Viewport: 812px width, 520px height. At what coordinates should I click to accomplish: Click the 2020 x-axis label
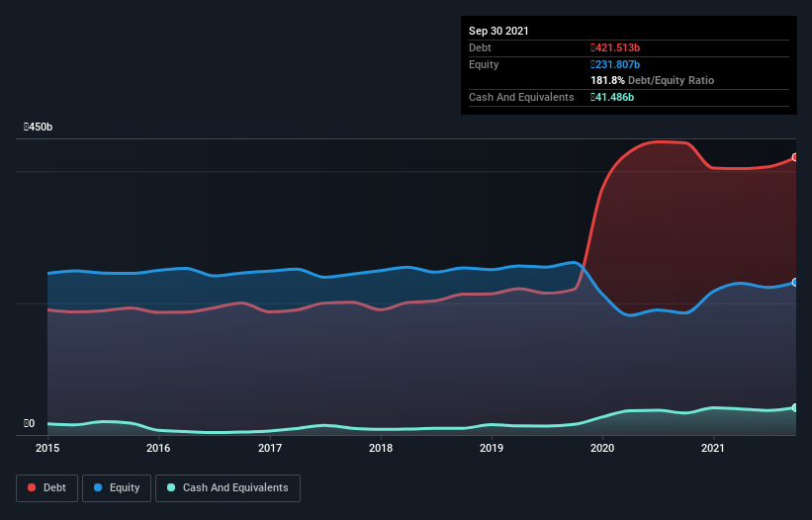click(602, 448)
